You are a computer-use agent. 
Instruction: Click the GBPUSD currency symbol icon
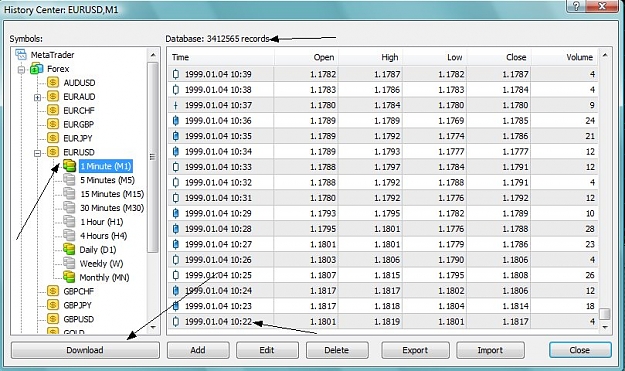(53, 319)
